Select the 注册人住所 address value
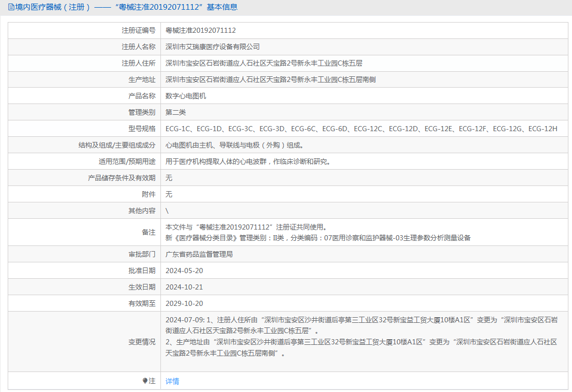The width and height of the screenshot is (572, 392). tap(264, 64)
